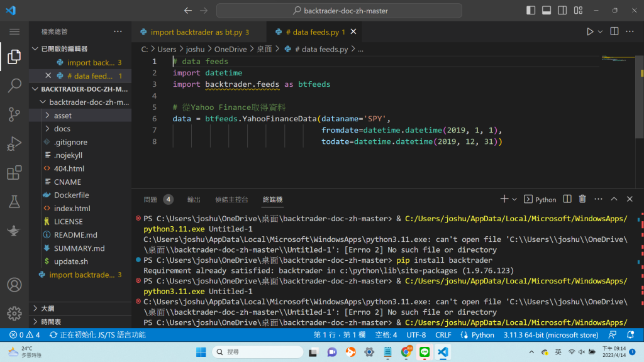Open Windows Start menu
This screenshot has height=362, width=644.
click(201, 352)
